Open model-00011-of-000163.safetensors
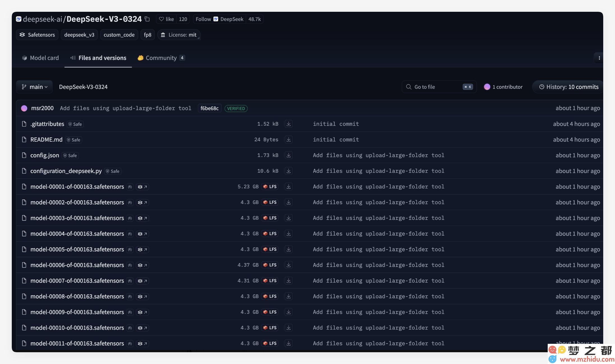 77,344
